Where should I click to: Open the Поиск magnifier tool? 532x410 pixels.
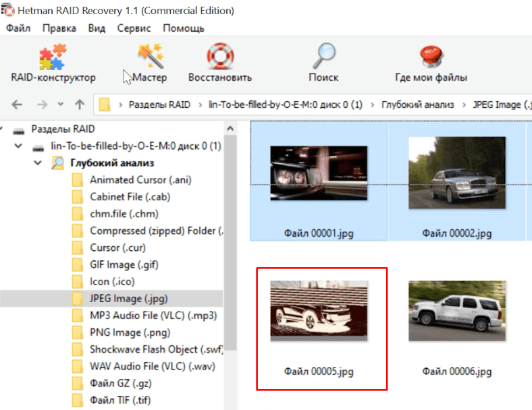[323, 63]
